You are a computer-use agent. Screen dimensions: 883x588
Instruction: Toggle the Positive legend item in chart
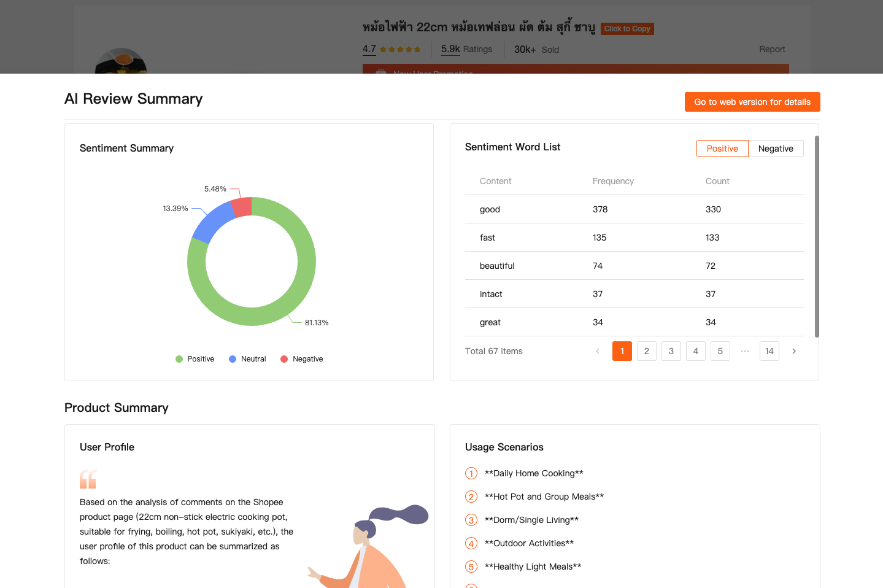tap(195, 359)
